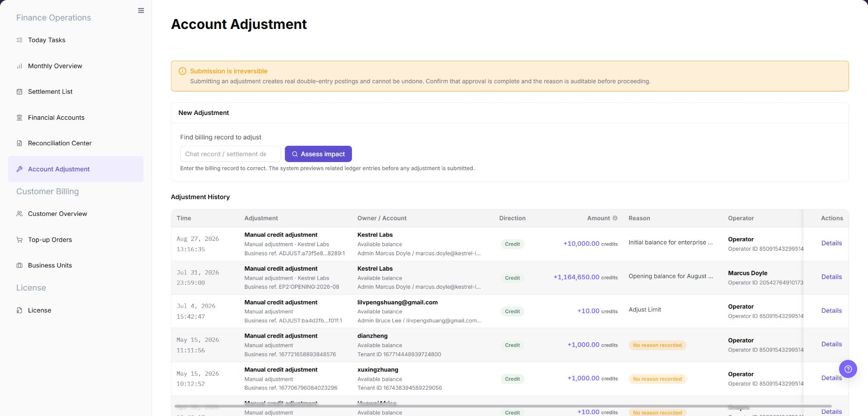The height and width of the screenshot is (416, 868).
Task: Click the warning info icon in the banner
Action: (182, 71)
